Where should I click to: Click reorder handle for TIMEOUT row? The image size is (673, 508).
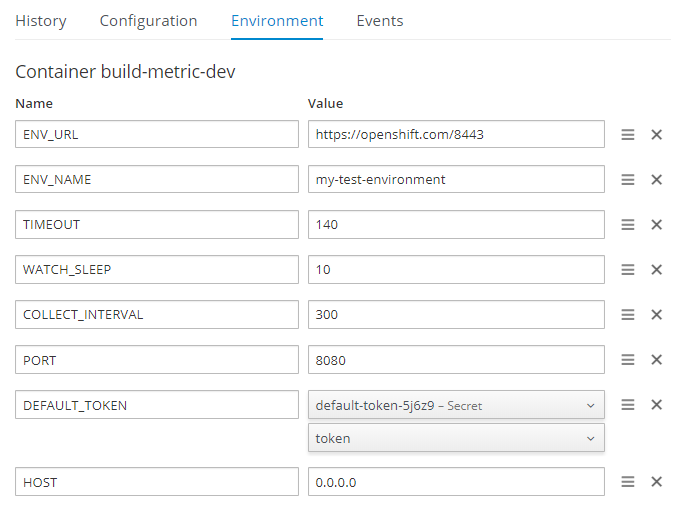point(628,225)
